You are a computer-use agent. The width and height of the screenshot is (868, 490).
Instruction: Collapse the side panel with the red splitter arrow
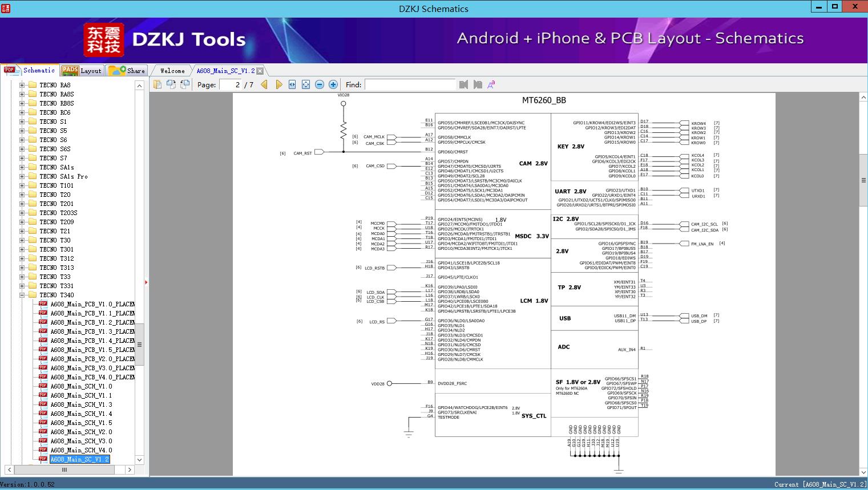146,282
